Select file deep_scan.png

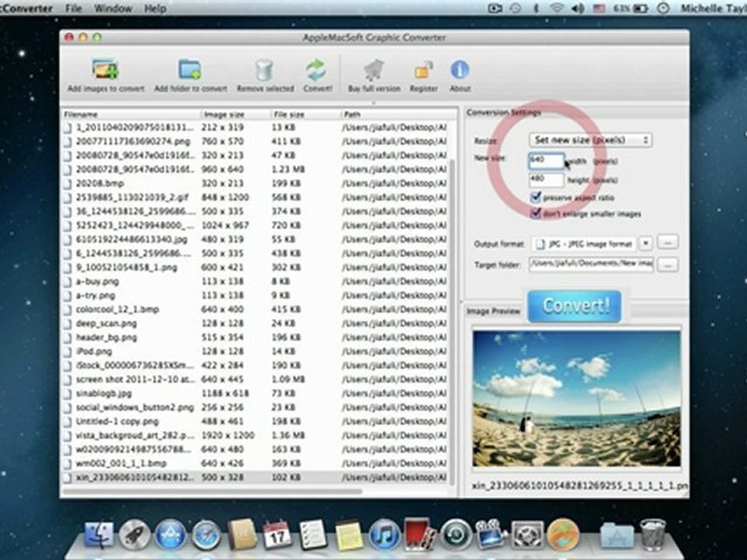[x=255, y=324]
